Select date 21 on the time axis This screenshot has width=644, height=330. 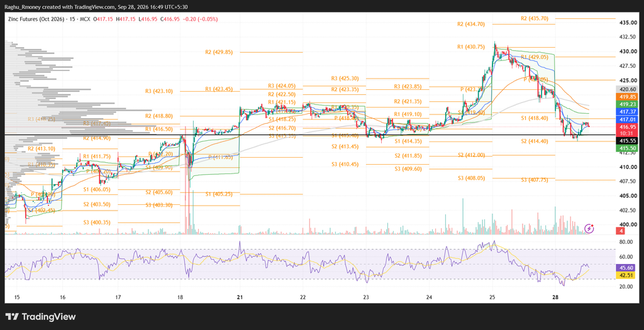point(240,297)
